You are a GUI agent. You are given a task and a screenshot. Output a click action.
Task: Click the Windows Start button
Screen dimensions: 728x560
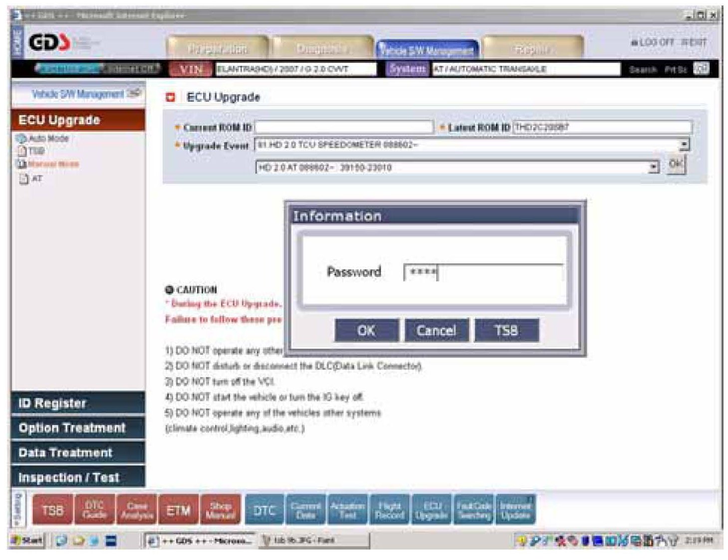click(28, 541)
